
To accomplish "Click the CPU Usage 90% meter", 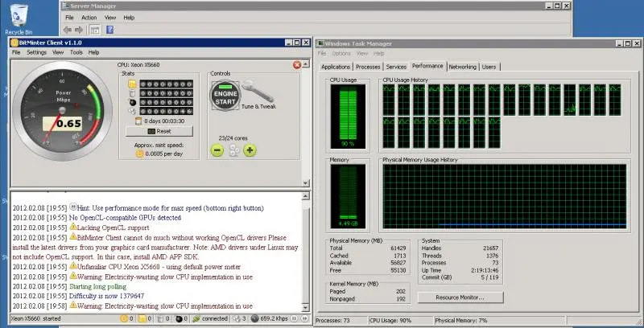I will 348,116.
